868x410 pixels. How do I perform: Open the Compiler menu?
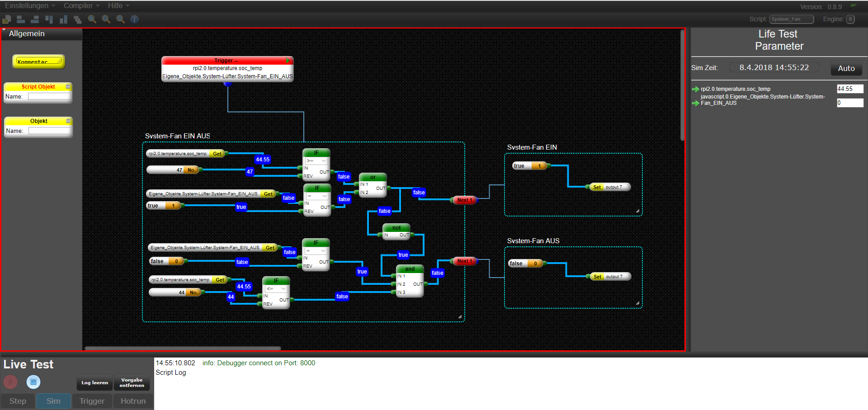tap(81, 6)
